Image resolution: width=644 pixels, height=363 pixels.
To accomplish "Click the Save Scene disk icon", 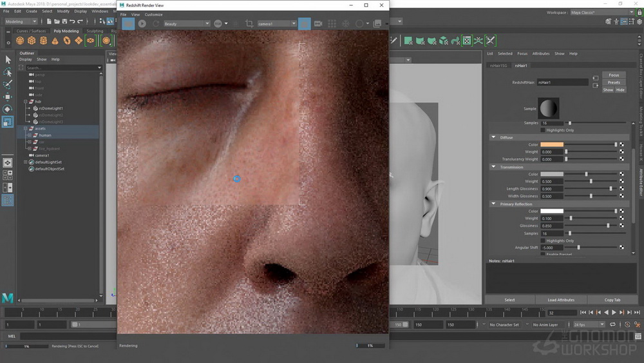I will tap(64, 21).
